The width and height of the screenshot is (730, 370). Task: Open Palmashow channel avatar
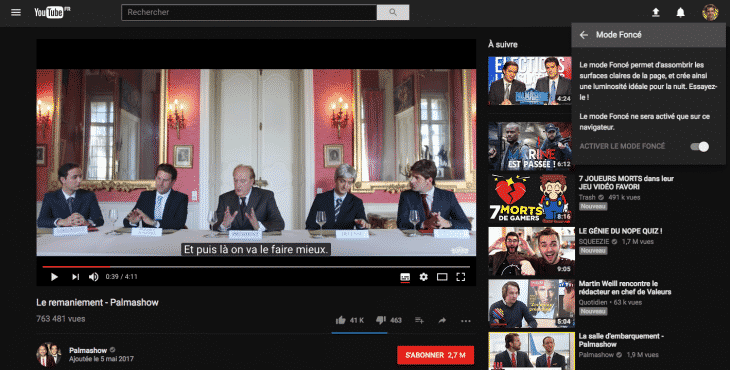point(49,355)
